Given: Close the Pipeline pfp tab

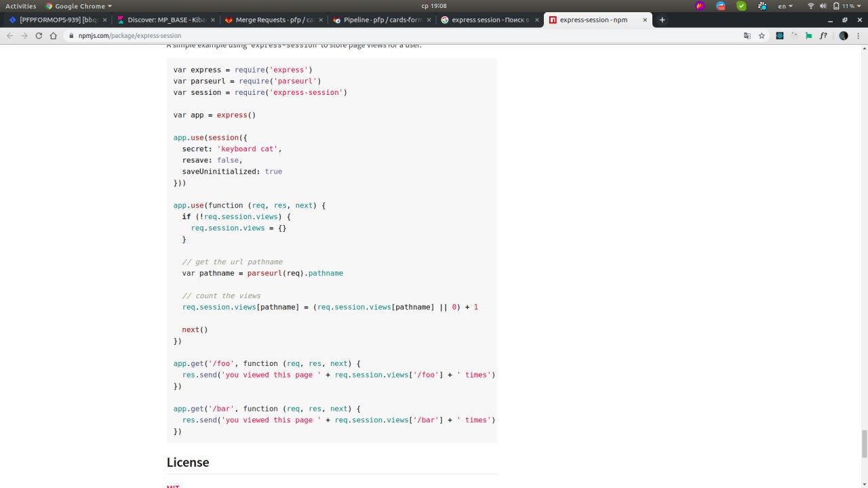Looking at the screenshot, I should pos(428,20).
